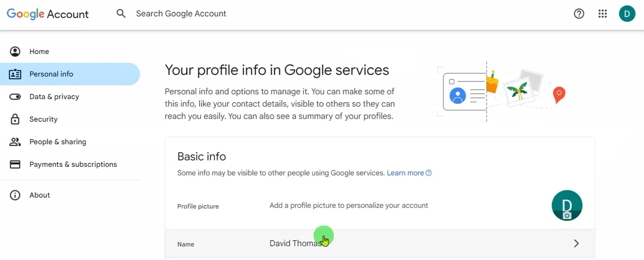Click the Payments credit card icon
644x260 pixels.
[15, 164]
